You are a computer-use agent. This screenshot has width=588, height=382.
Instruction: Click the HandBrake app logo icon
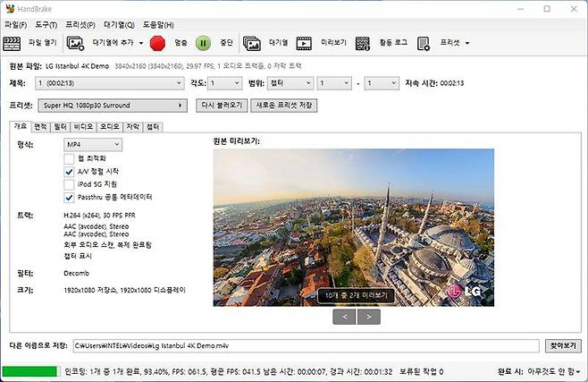click(10, 8)
